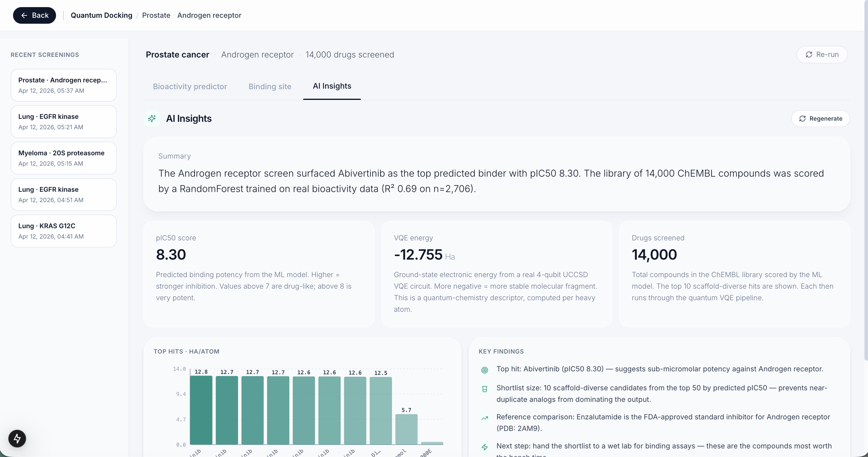Screen dimensions: 868x457
Task: Regenerate the AI insights
Action: point(820,119)
